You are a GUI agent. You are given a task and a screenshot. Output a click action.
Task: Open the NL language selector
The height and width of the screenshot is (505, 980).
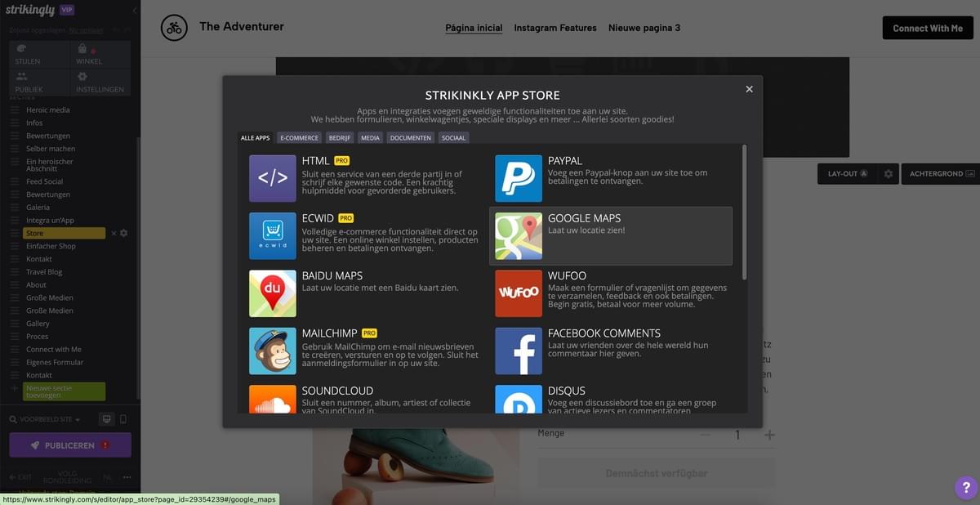(107, 476)
